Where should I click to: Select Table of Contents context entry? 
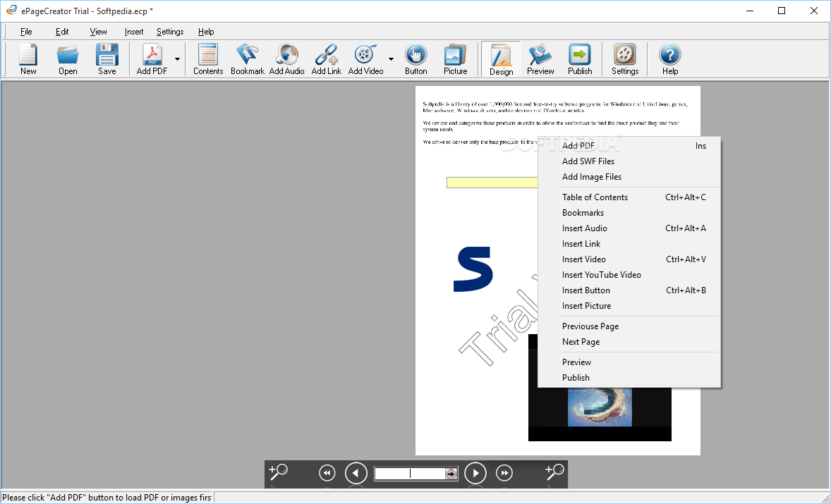click(x=629, y=197)
